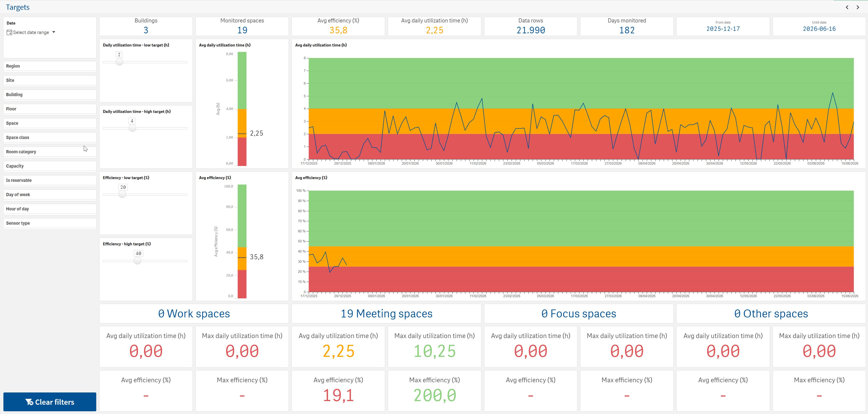Image resolution: width=868 pixels, height=414 pixels.
Task: Go to the next sheet arrow
Action: (x=858, y=7)
